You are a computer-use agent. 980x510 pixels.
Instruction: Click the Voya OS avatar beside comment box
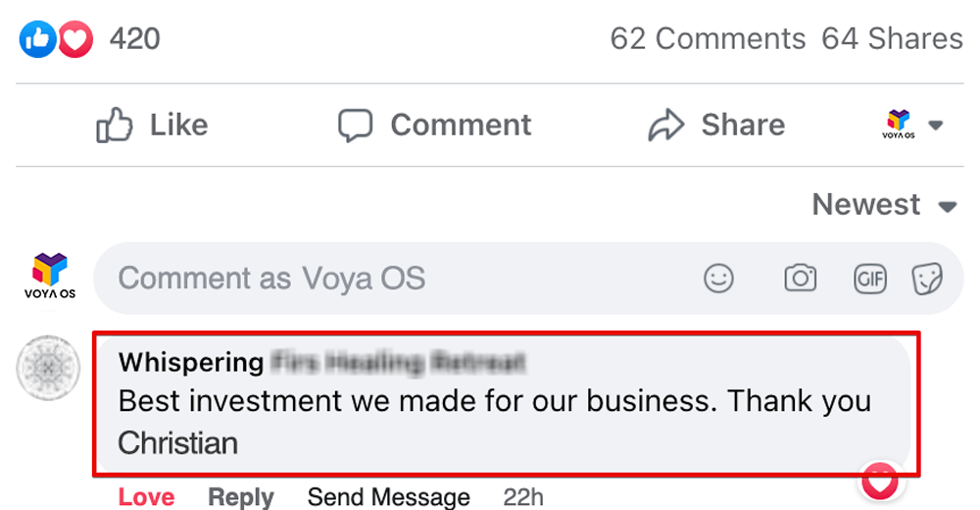[50, 276]
